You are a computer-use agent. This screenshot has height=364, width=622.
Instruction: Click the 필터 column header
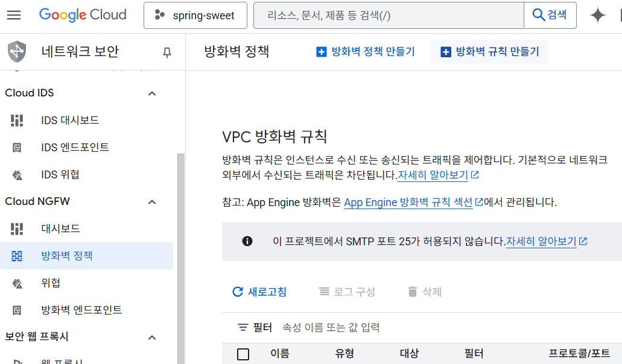(474, 353)
